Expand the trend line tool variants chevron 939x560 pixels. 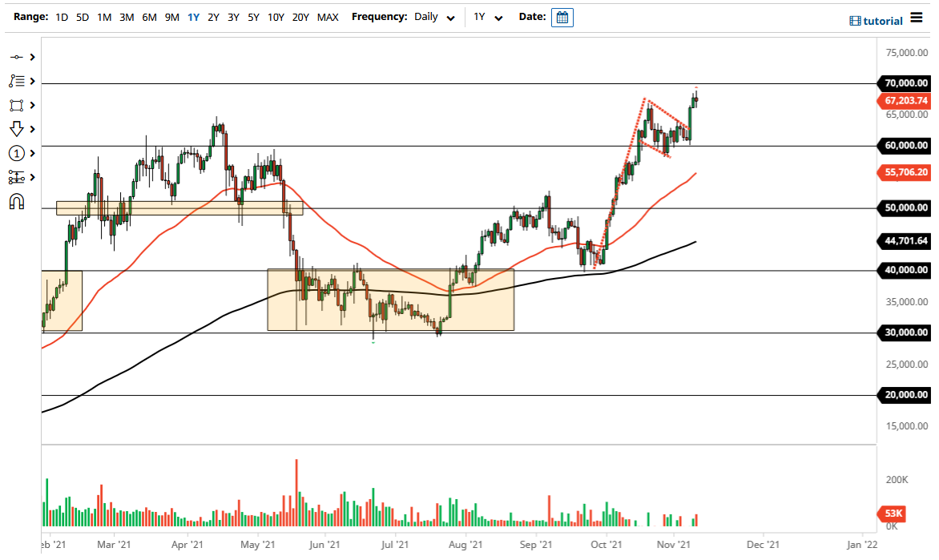30,57
